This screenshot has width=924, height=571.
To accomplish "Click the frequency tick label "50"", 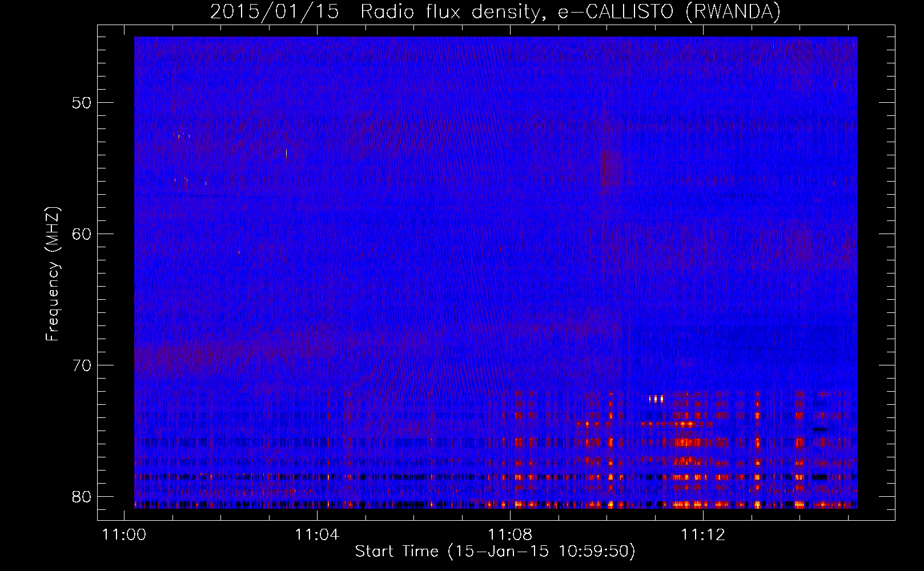I will tap(82, 103).
